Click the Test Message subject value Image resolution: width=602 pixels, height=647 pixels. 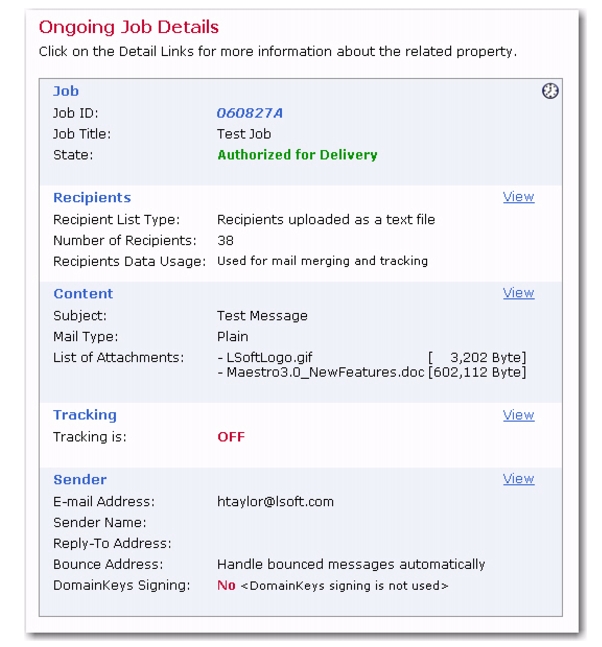pyautogui.click(x=262, y=316)
